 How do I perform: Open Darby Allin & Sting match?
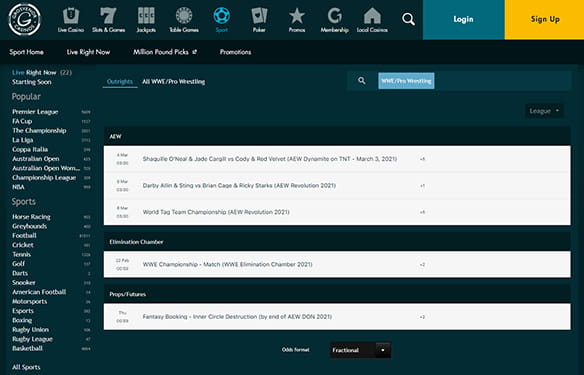click(239, 185)
